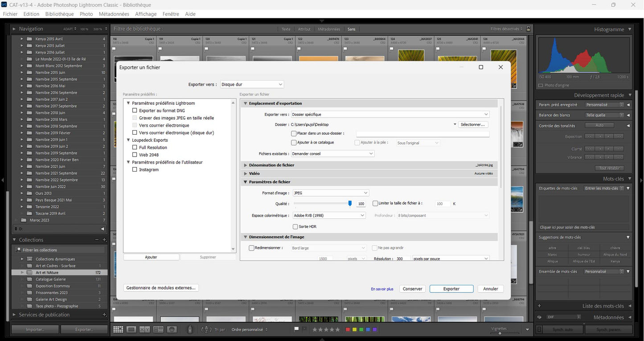Flag the photo with the pick flag icon
Image resolution: width=644 pixels, height=341 pixels.
point(296,329)
